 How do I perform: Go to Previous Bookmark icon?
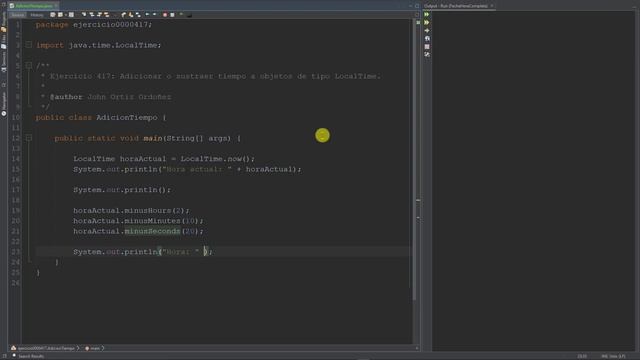(123, 15)
